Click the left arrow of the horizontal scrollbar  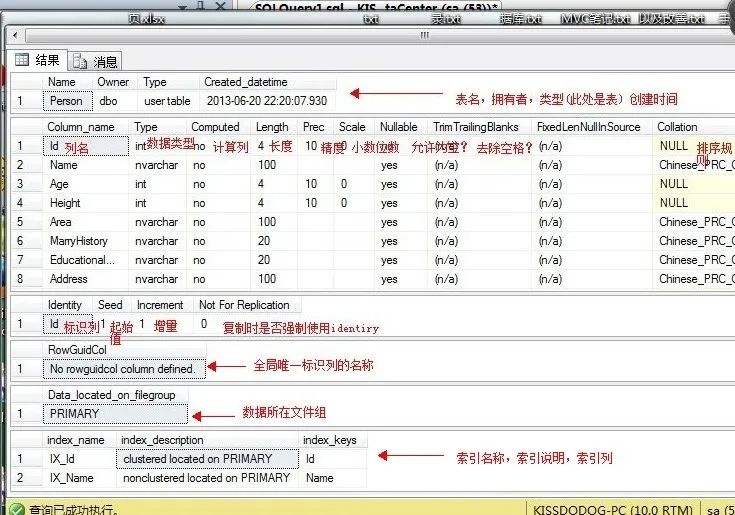coord(15,35)
